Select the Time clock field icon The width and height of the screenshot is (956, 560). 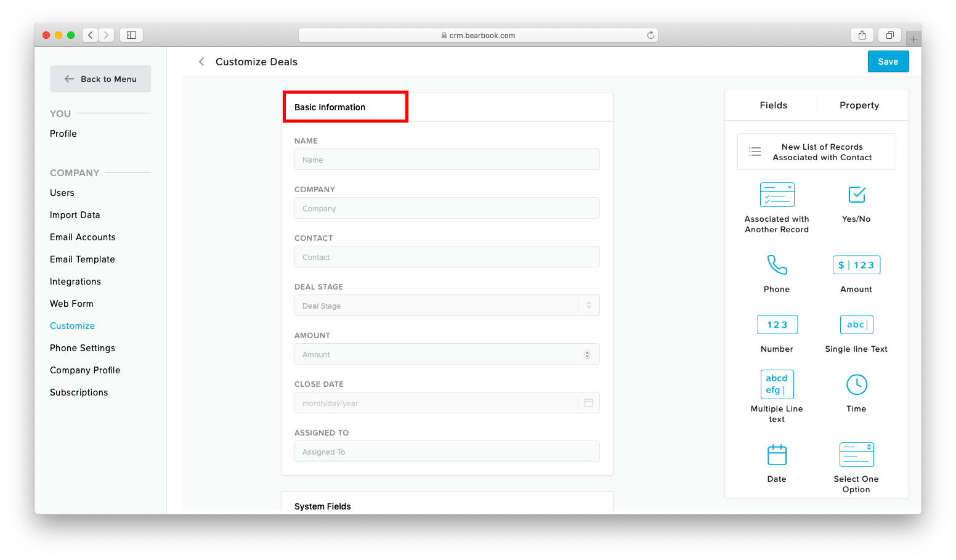pyautogui.click(x=856, y=384)
